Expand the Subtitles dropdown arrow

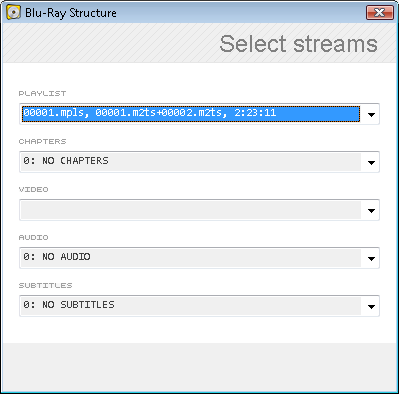(371, 307)
